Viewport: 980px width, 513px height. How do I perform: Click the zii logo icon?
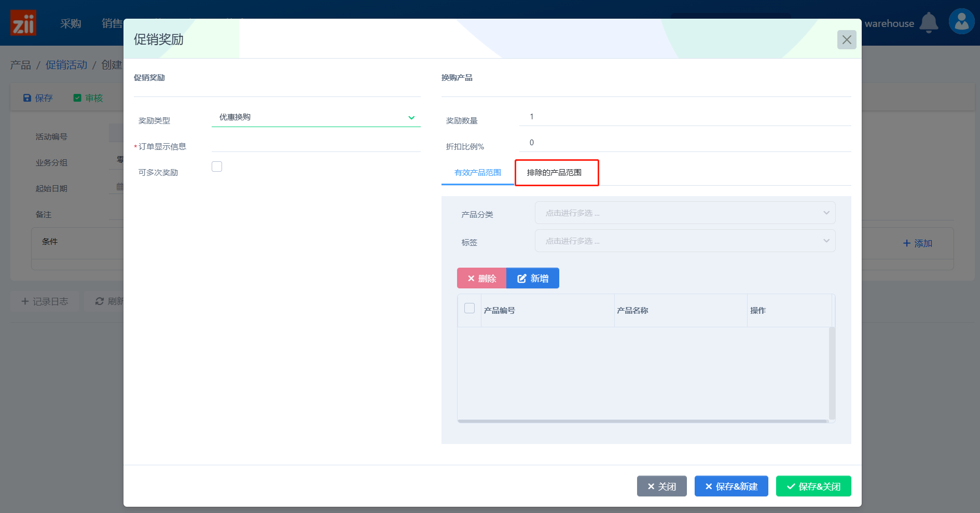pyautogui.click(x=23, y=23)
